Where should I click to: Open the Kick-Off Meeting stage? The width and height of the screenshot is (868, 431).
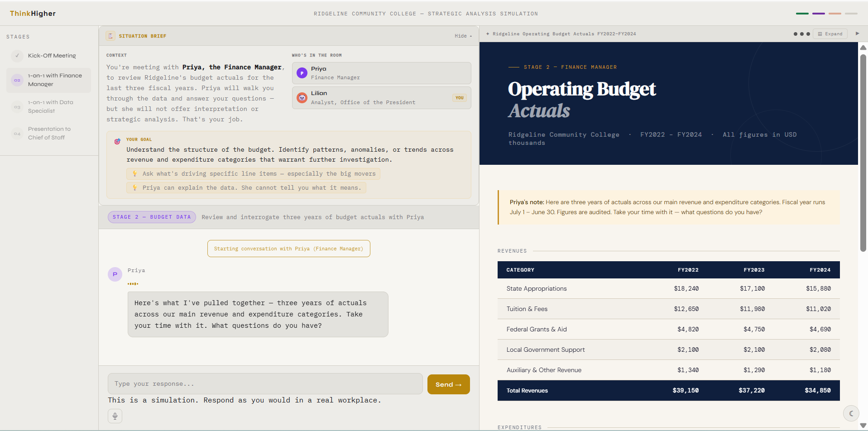pos(48,56)
